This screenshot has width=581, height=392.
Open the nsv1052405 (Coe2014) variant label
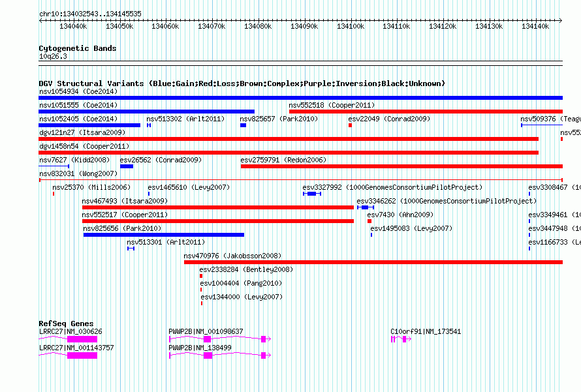(78, 119)
